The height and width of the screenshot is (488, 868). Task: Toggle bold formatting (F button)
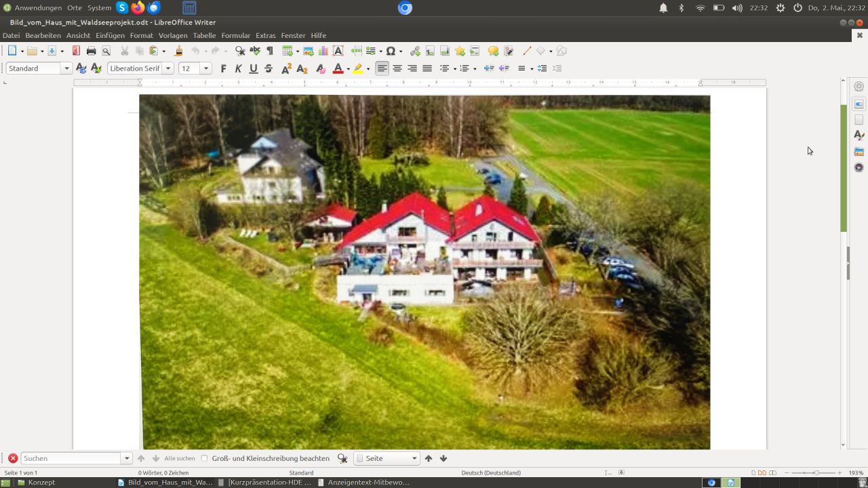click(x=223, y=68)
